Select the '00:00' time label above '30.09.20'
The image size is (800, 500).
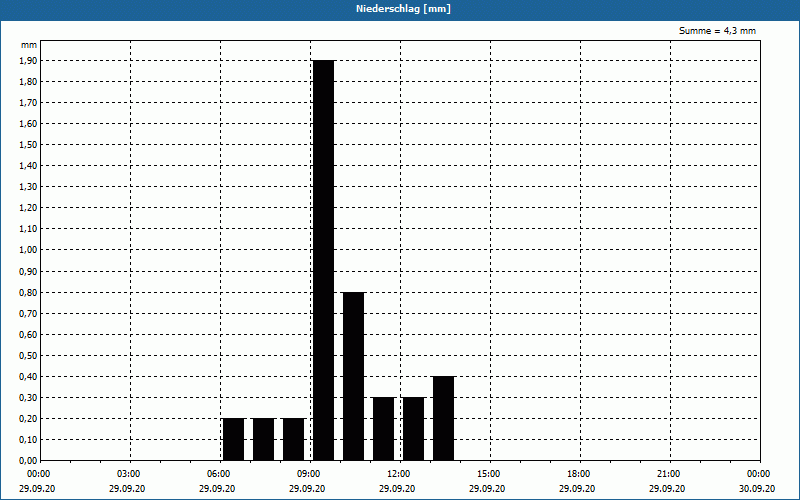(758, 474)
